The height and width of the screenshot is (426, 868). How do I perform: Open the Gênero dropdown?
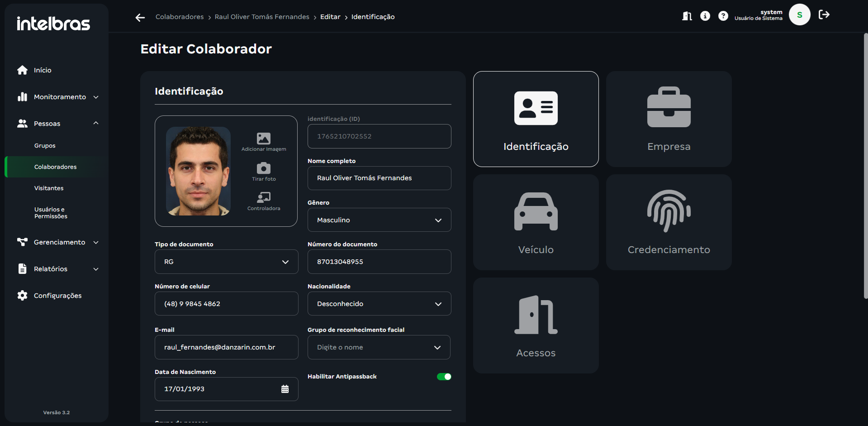[x=379, y=220]
